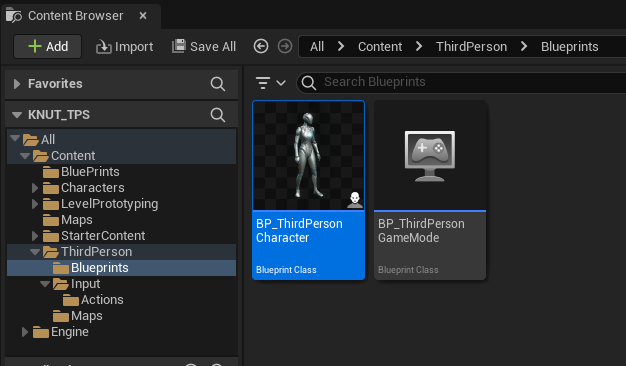626x366 pixels.
Task: Close the Content Browser tab
Action: point(143,16)
